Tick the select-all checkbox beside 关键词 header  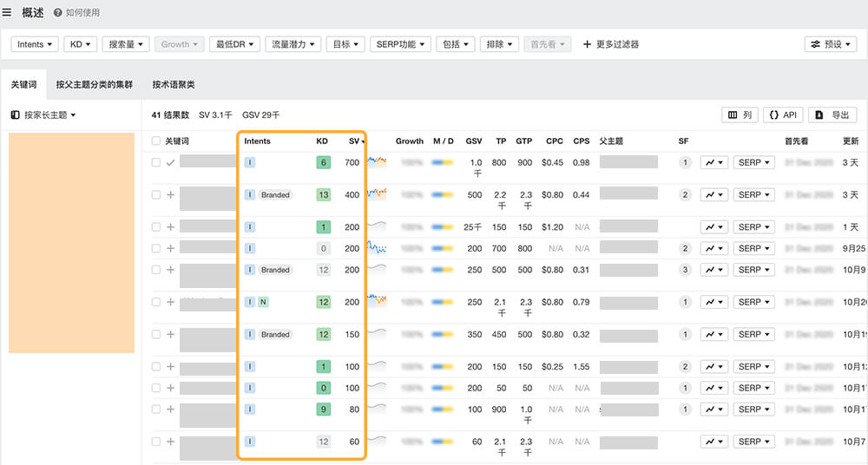point(156,141)
